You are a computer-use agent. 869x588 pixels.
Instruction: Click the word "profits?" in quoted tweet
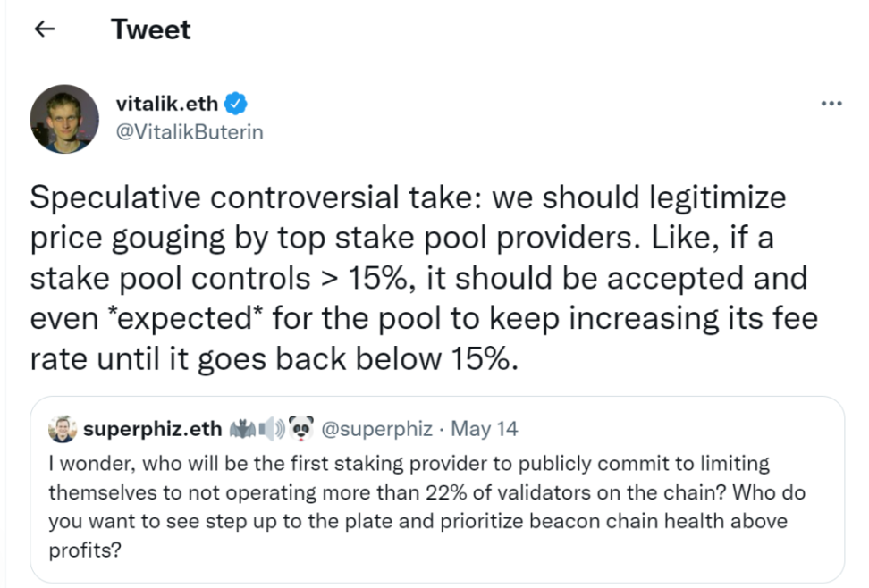click(x=84, y=550)
